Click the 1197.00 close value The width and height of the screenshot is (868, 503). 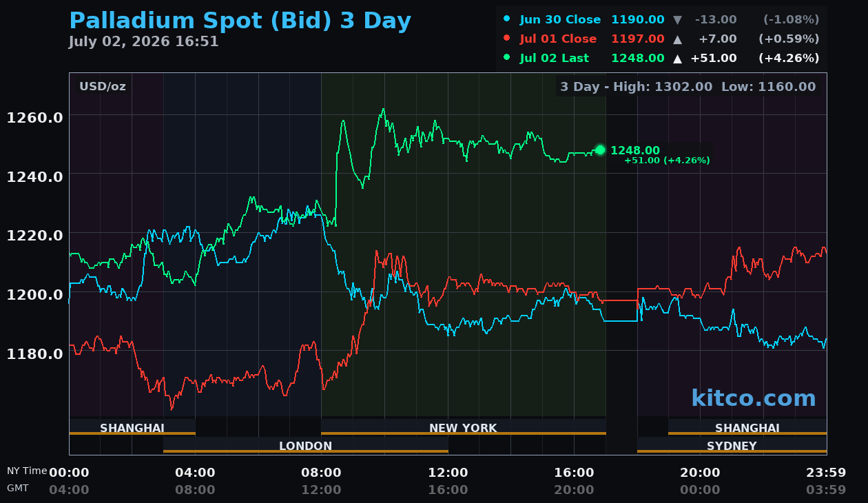click(x=638, y=39)
